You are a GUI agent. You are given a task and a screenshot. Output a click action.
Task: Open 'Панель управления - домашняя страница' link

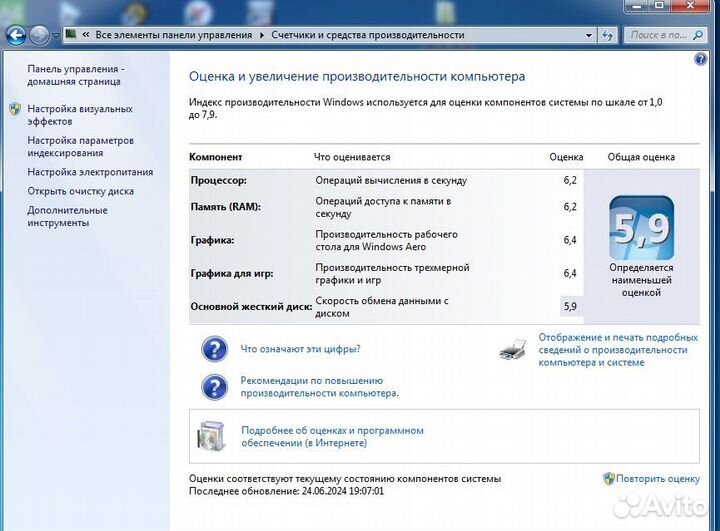pyautogui.click(x=76, y=75)
